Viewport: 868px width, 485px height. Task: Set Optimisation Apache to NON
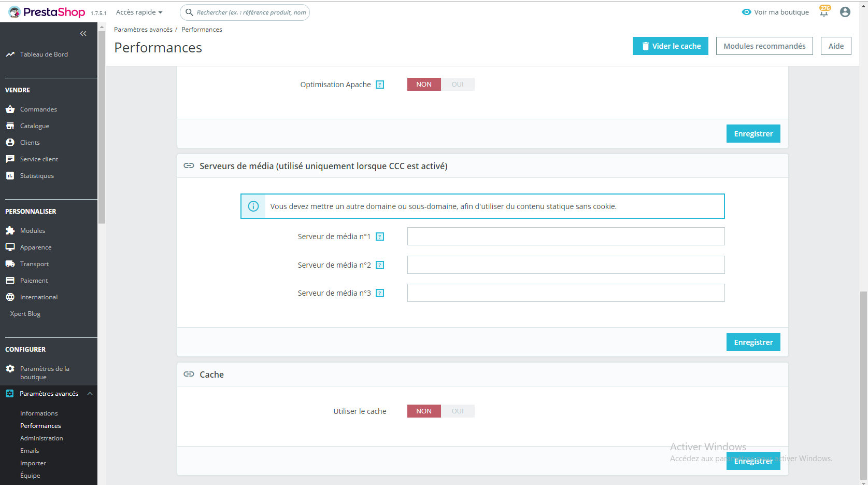424,84
